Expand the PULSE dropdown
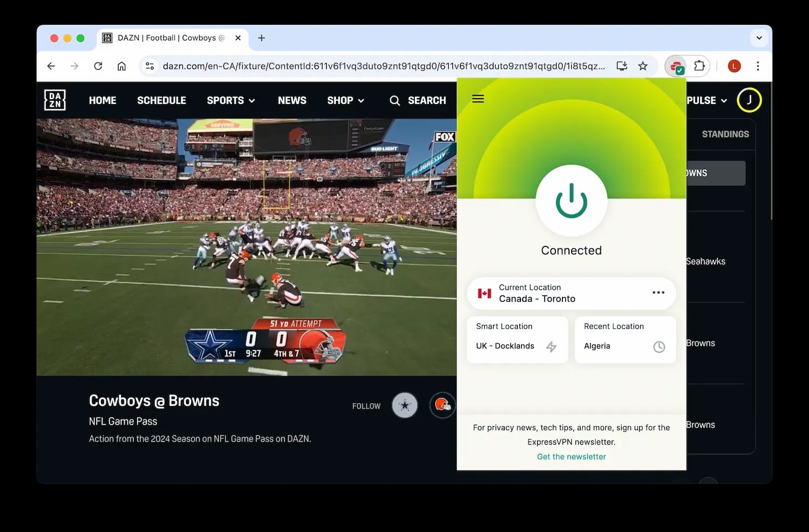Screen dimensions: 809x532 (707, 100)
